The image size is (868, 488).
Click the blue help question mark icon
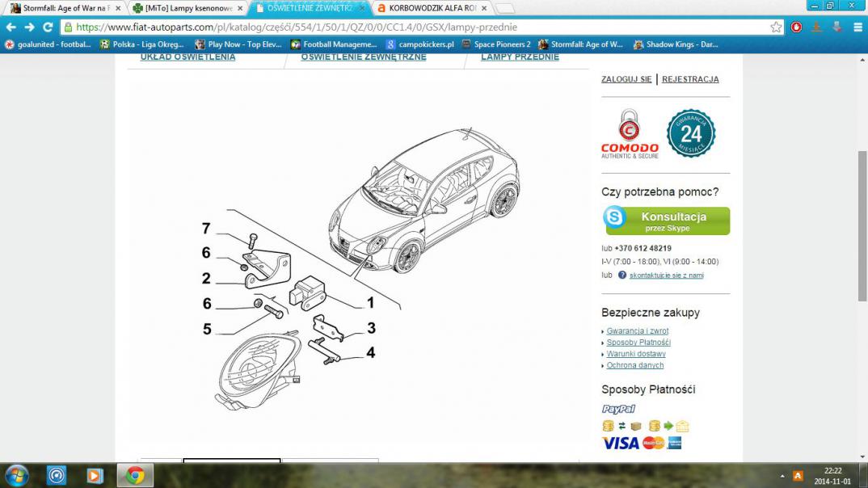tap(622, 275)
